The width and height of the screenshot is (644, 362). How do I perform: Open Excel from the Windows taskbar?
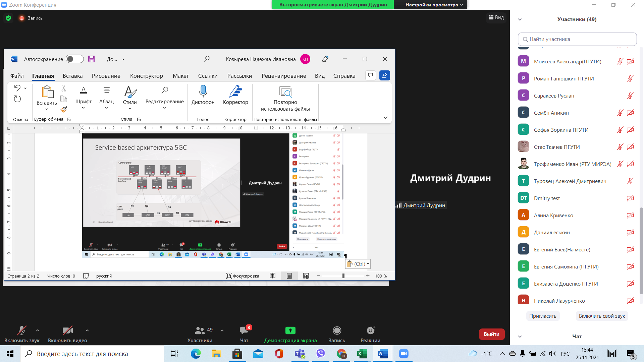[362, 354]
